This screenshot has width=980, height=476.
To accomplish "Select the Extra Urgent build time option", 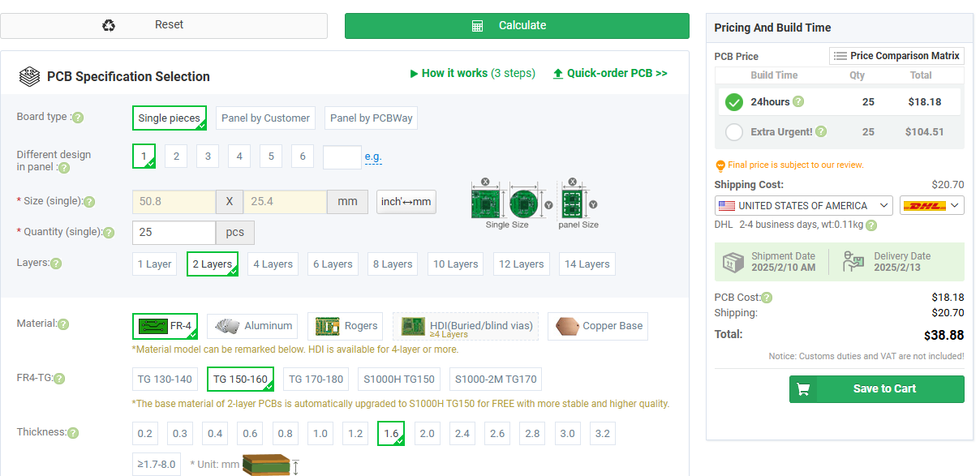I will (x=734, y=132).
